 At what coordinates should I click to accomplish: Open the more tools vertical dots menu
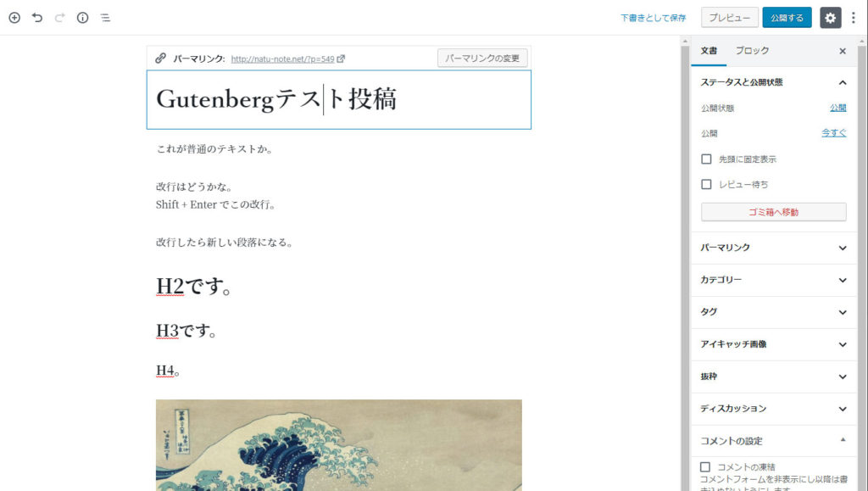[x=854, y=18]
